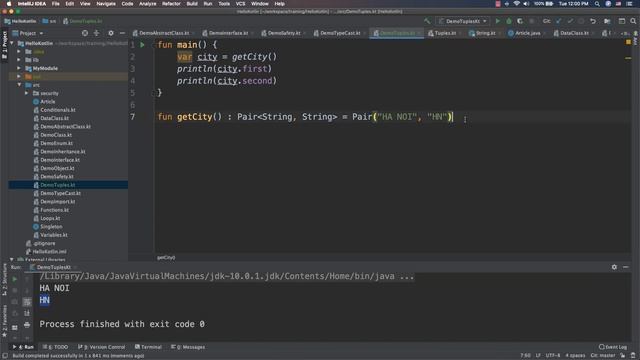Start debugging with the toolbar bug icon
Image resolution: width=640 pixels, height=360 pixels.
pos(509,21)
